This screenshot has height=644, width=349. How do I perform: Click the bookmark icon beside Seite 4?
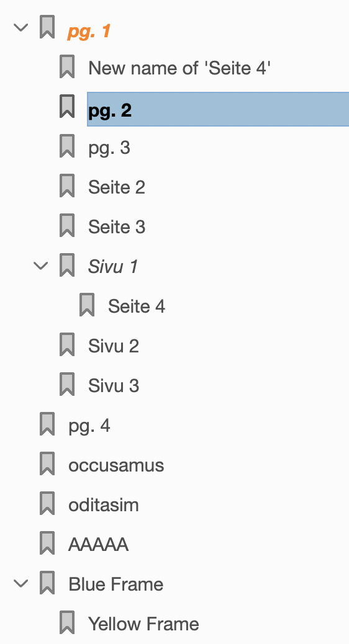[x=87, y=305]
